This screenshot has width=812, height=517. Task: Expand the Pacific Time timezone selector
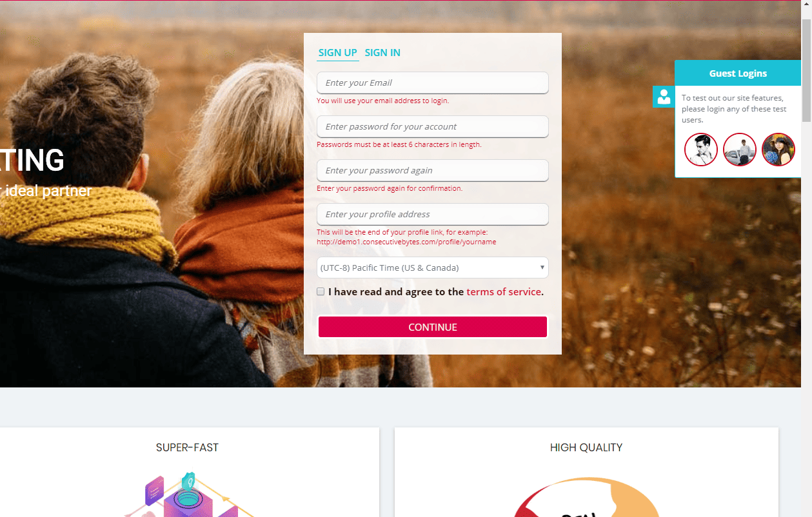433,268
